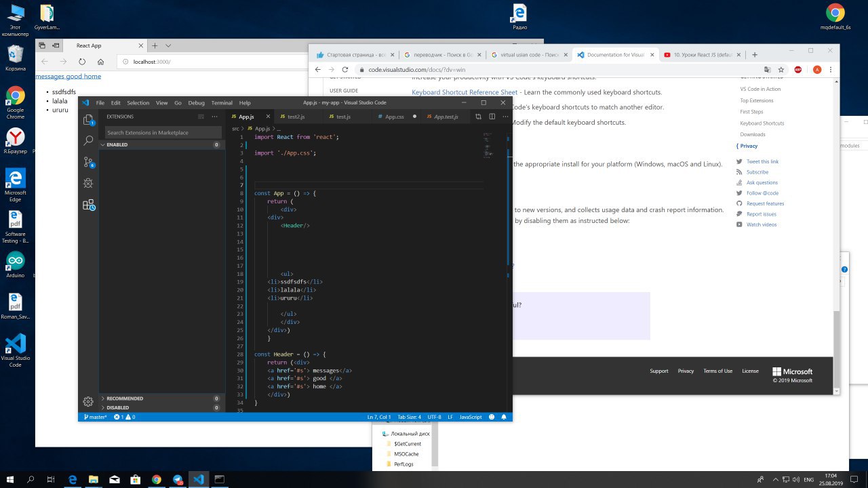Click the master branch in status bar
Screen dimensions: 868x488
(96, 417)
